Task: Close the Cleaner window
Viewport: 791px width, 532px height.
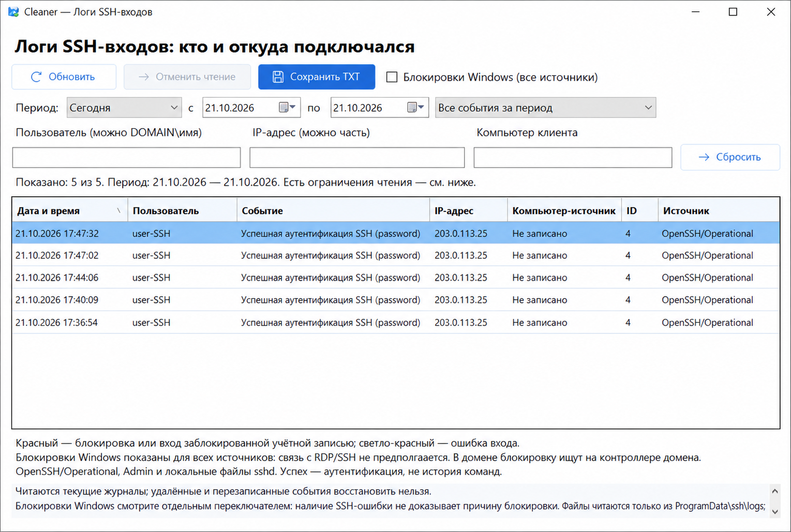Action: pos(771,12)
